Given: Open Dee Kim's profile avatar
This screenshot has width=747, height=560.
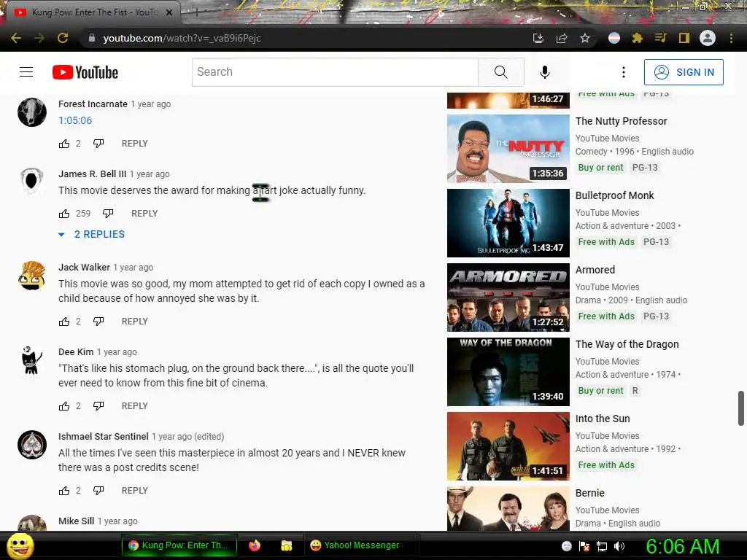Looking at the screenshot, I should click(x=32, y=360).
